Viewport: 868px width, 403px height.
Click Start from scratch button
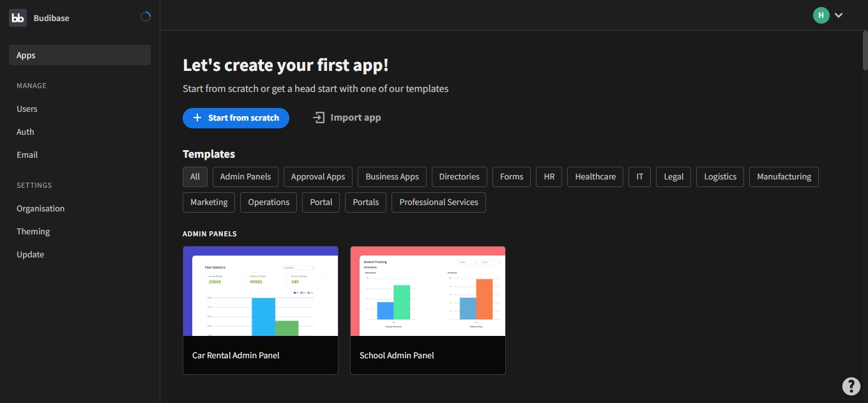point(236,118)
